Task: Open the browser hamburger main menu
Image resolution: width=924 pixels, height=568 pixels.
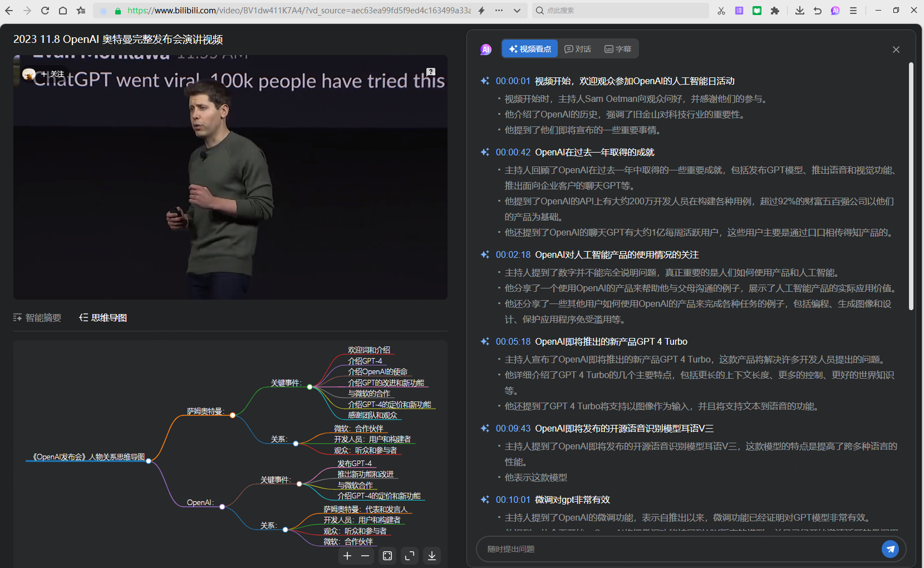Action: (853, 11)
